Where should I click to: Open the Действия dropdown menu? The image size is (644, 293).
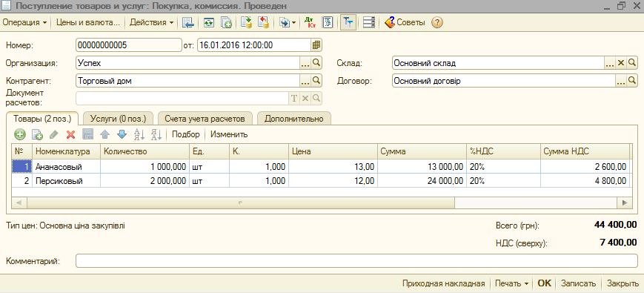click(151, 22)
